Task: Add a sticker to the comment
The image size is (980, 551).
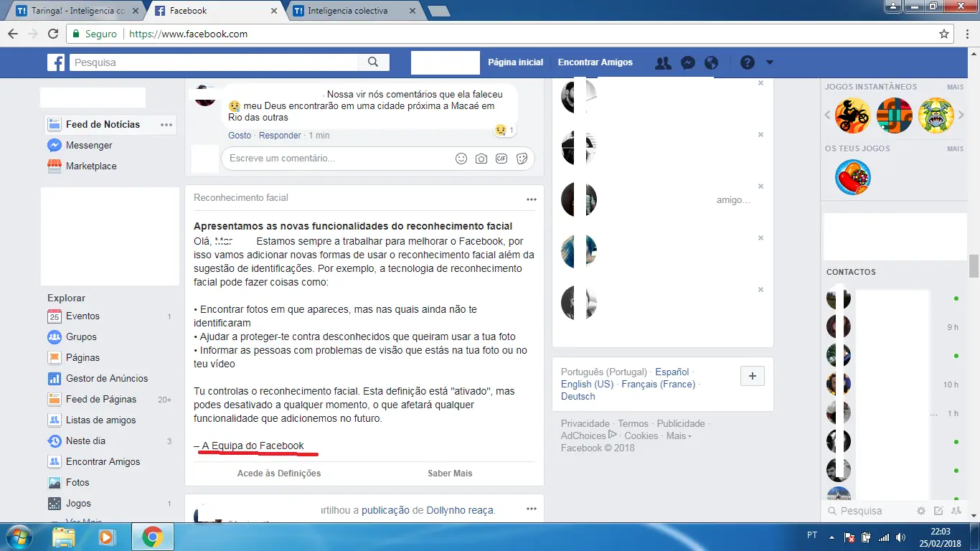Action: [522, 159]
